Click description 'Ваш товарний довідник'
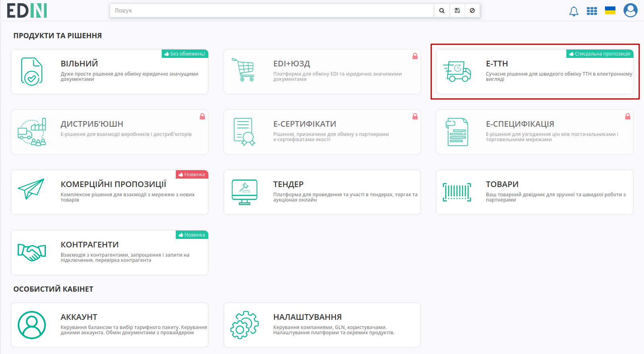 click(x=556, y=197)
